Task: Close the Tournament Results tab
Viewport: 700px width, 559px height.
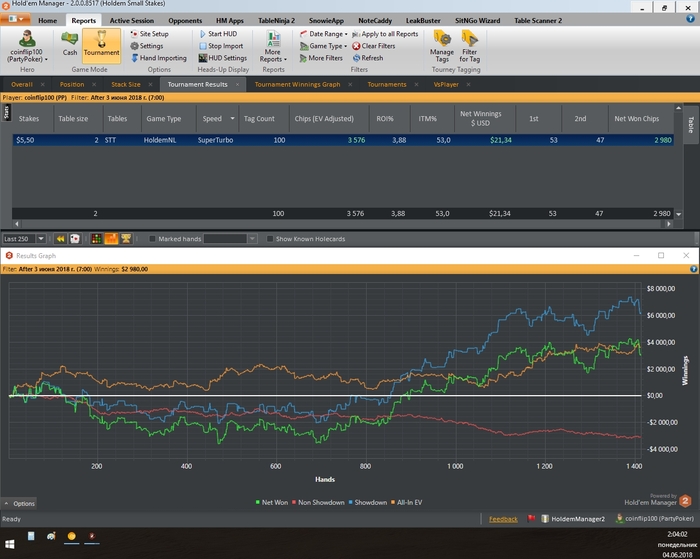Action: 238,84
